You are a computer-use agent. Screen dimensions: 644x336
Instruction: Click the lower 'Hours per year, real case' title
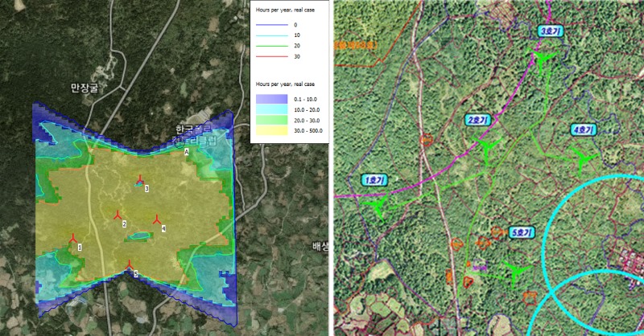coord(285,84)
